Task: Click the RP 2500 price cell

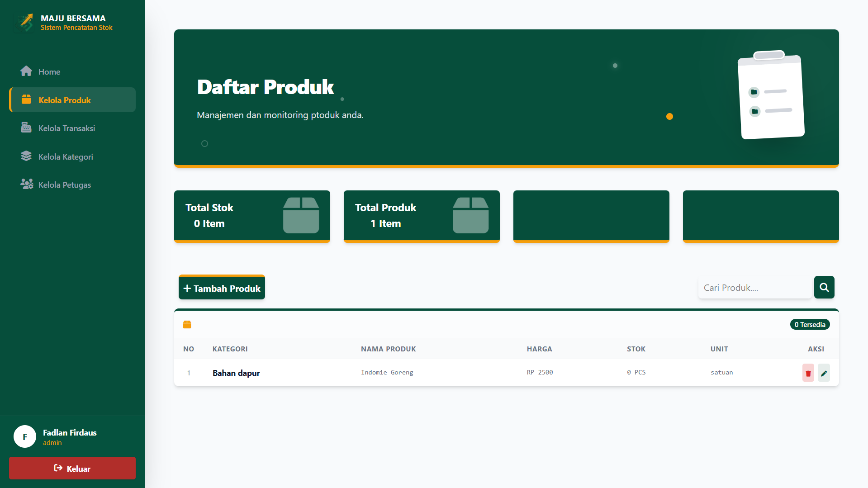Action: (x=540, y=372)
